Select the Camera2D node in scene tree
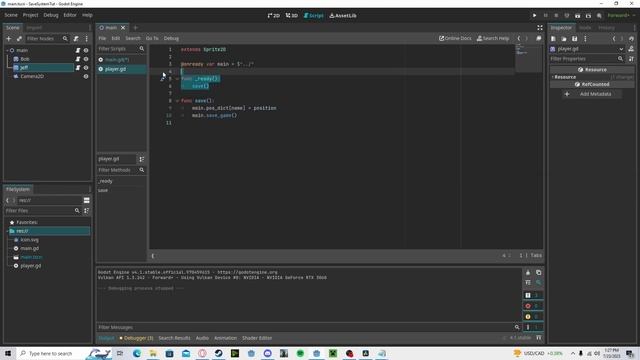This screenshot has width=640, height=360. (x=32, y=76)
